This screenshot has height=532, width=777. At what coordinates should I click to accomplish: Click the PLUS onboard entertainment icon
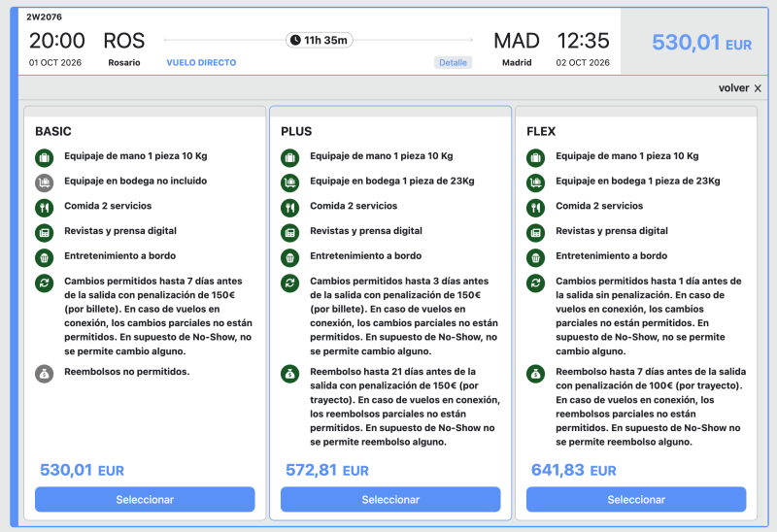[289, 257]
